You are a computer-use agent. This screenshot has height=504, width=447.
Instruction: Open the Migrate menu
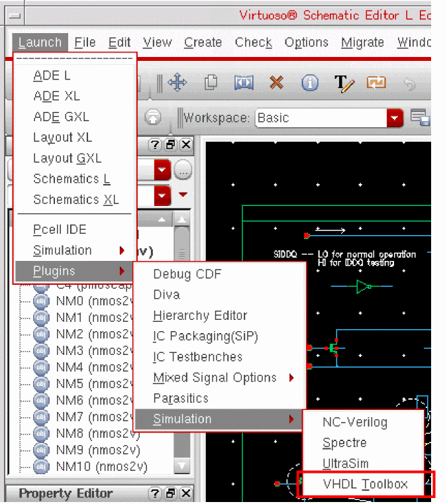(x=362, y=42)
